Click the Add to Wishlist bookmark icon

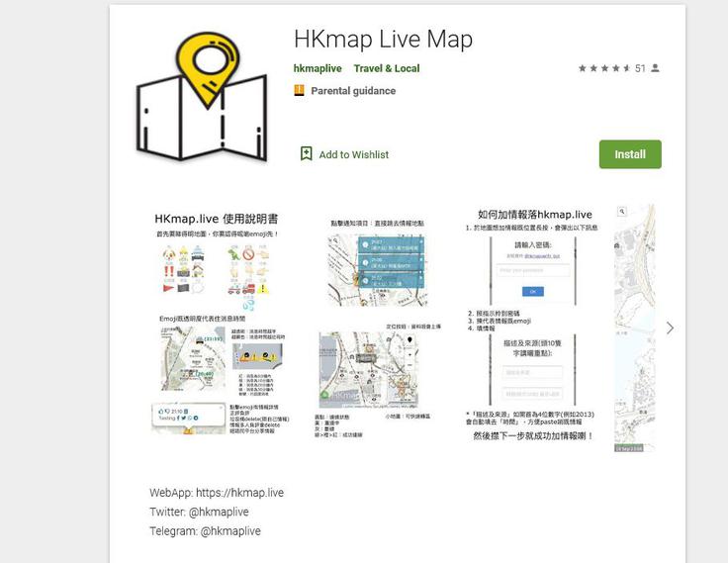coord(306,153)
